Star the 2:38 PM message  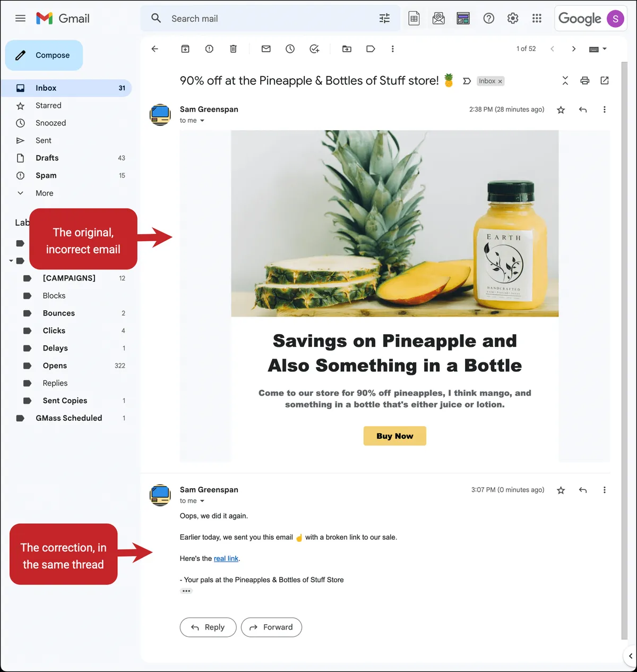tap(561, 110)
